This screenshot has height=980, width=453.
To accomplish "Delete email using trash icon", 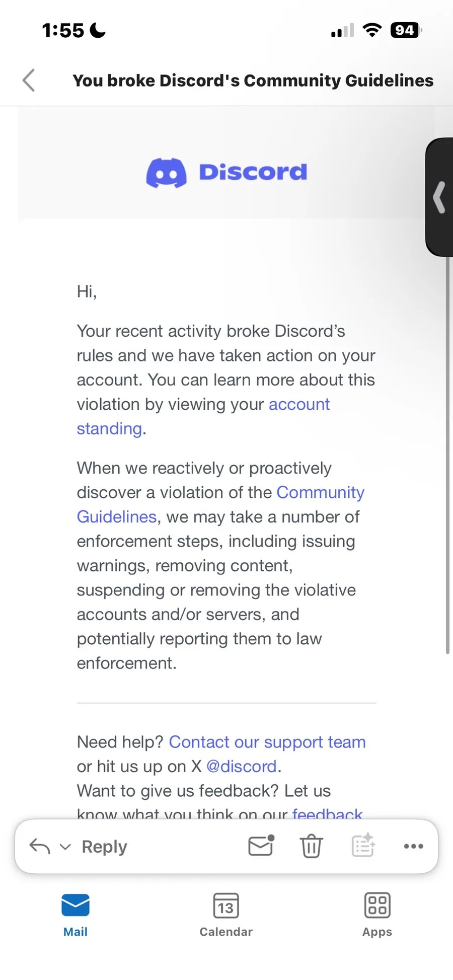I will [312, 846].
